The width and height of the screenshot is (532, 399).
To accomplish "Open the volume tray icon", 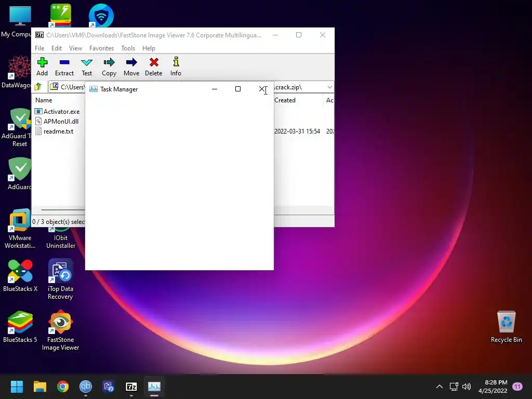I will [x=467, y=387].
